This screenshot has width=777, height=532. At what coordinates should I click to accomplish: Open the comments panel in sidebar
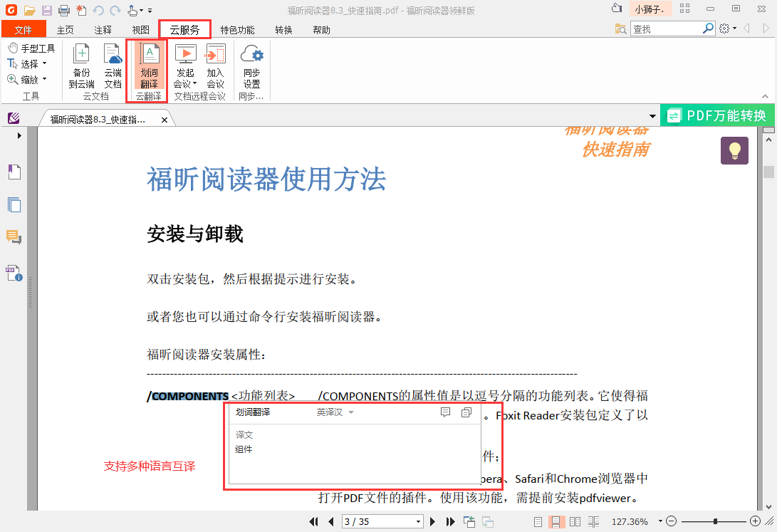click(x=14, y=237)
